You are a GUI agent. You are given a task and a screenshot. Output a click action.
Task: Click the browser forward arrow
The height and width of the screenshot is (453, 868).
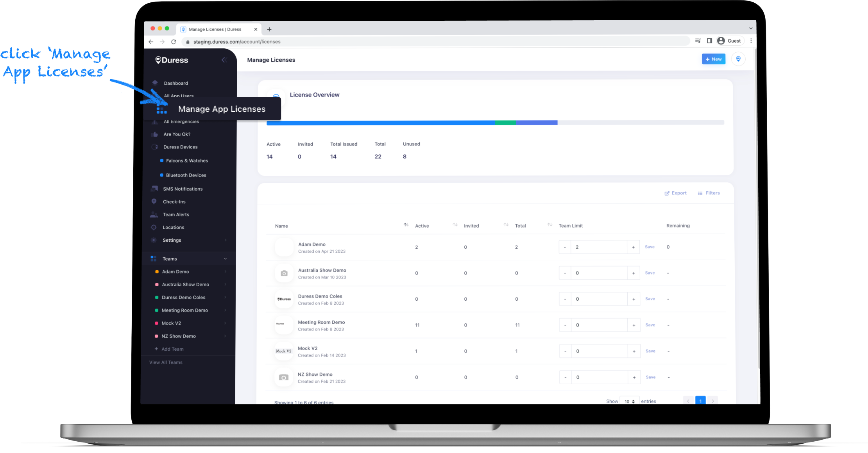[162, 41]
